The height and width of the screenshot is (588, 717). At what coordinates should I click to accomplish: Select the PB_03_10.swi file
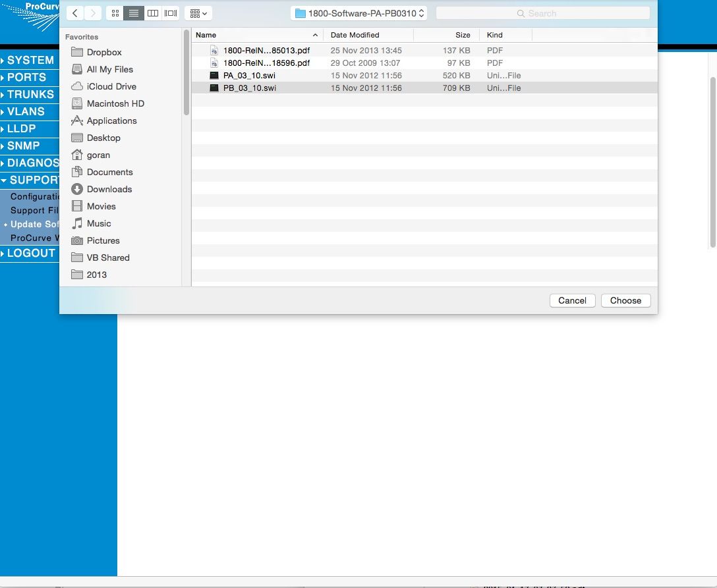(424, 88)
